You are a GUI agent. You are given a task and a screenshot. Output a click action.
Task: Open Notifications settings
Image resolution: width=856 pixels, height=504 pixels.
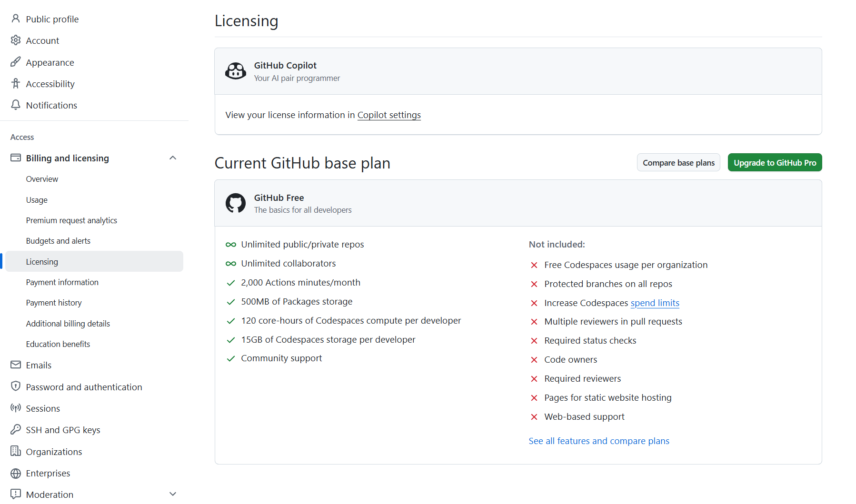click(x=51, y=105)
